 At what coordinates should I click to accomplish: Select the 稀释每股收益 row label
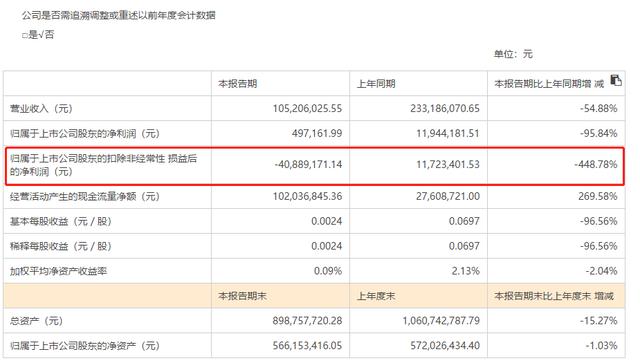click(x=61, y=246)
